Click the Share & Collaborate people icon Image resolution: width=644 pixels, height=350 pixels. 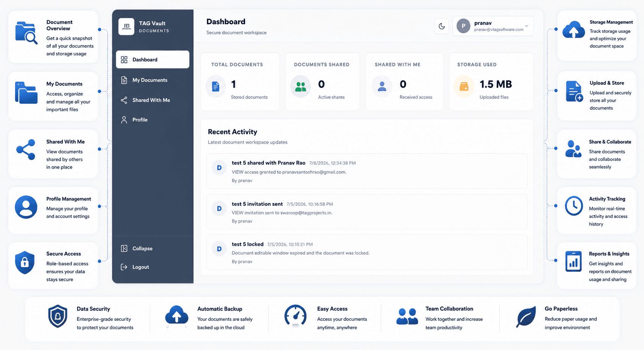[573, 149]
